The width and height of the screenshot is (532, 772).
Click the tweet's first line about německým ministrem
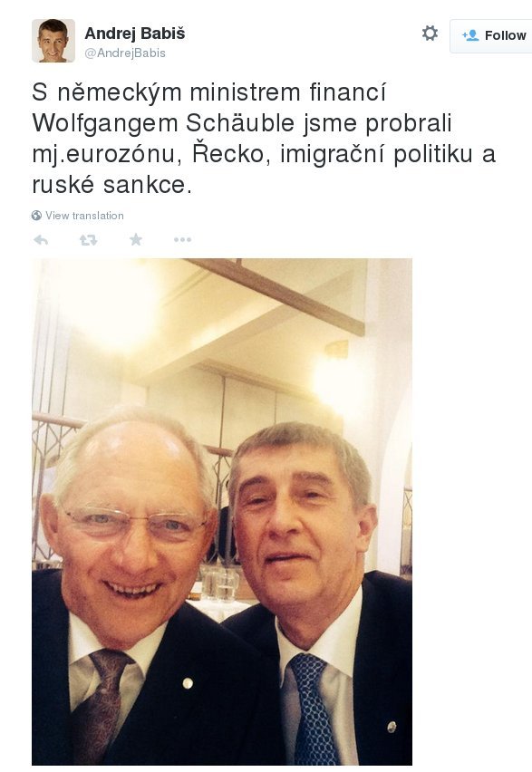[209, 93]
